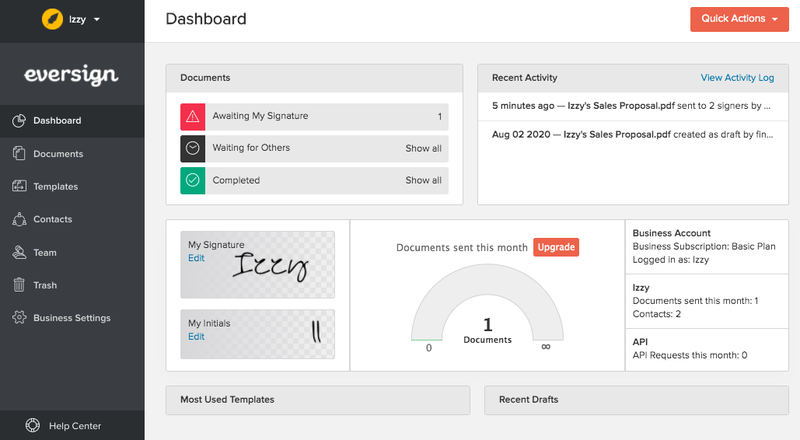Click the Waiting for Others clock icon
The height and width of the screenshot is (440, 800).
click(x=193, y=148)
